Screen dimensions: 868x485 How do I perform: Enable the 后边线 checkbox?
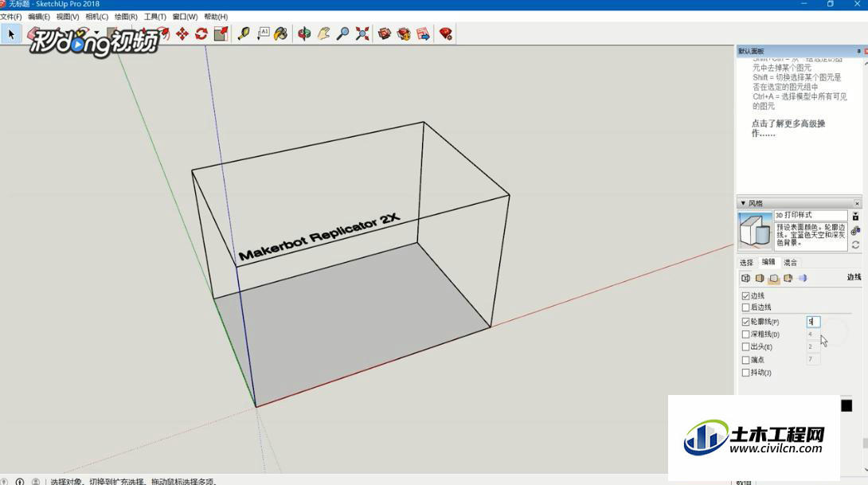745,307
